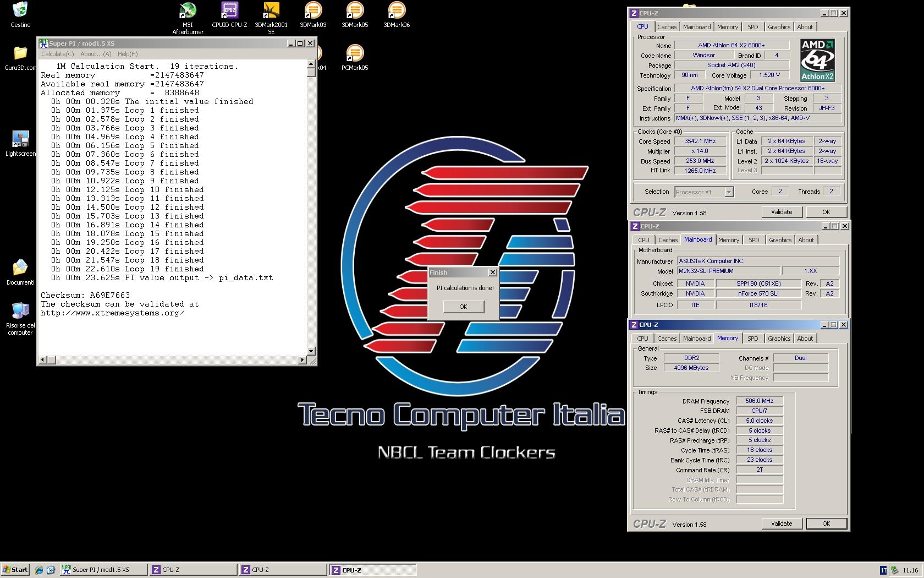The width and height of the screenshot is (924, 578).
Task: Click OK in the top CPU-Z window
Action: click(826, 212)
